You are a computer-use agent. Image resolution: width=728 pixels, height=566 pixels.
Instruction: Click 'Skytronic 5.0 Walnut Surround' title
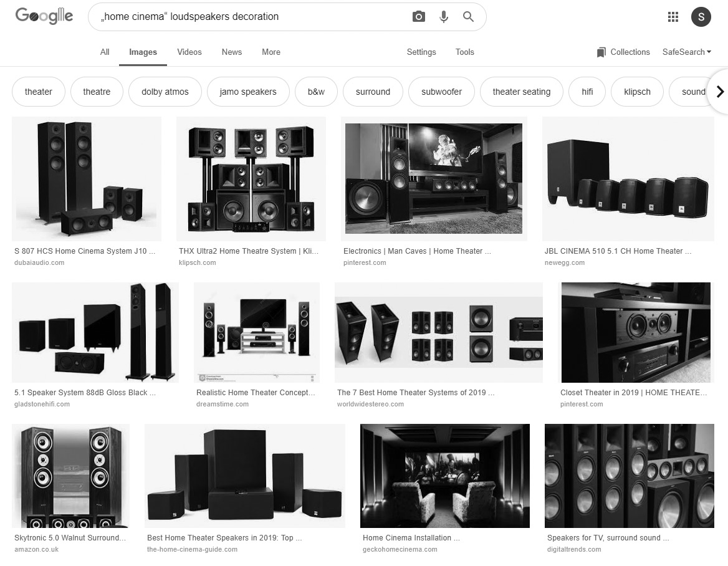click(70, 538)
